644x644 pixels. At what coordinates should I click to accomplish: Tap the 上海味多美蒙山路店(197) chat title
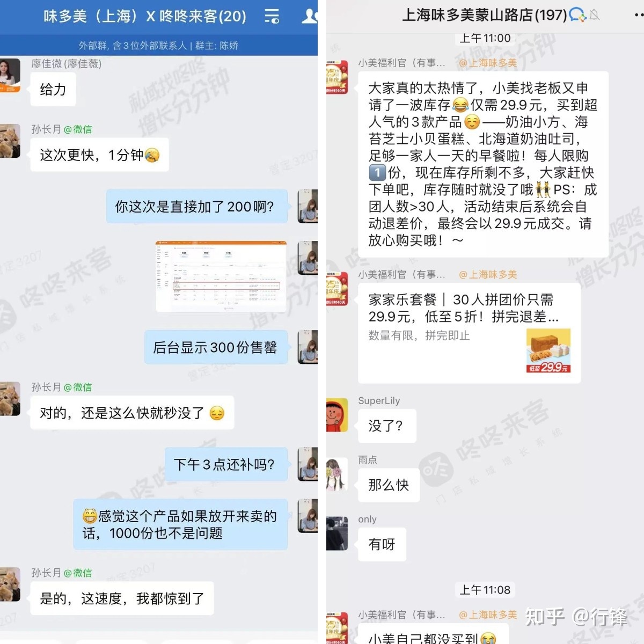484,15
